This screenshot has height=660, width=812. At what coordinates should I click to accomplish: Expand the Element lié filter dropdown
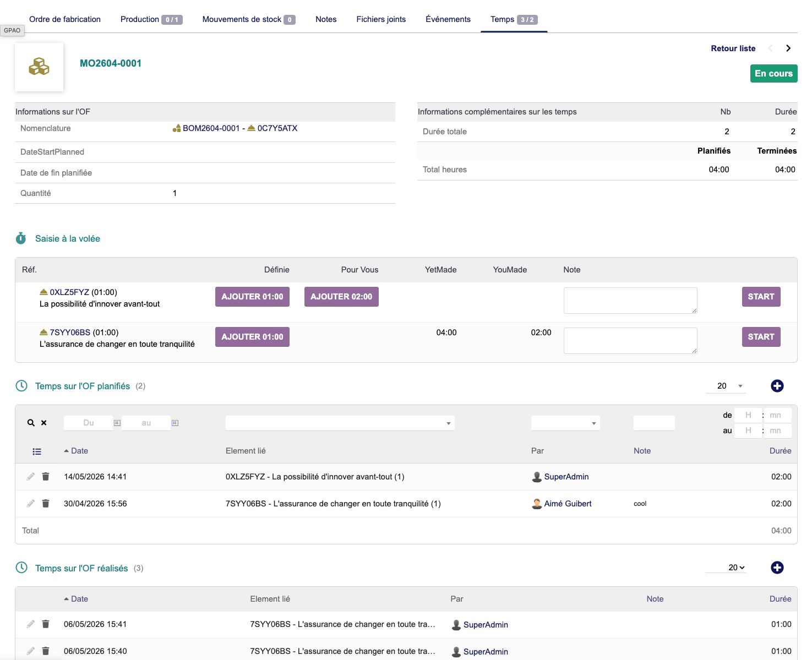(x=340, y=423)
